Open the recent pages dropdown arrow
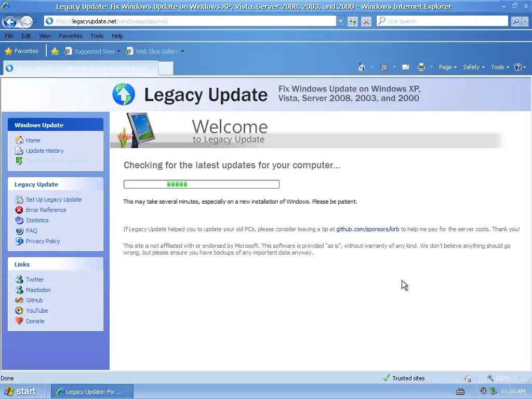This screenshot has width=532, height=399. (35, 21)
